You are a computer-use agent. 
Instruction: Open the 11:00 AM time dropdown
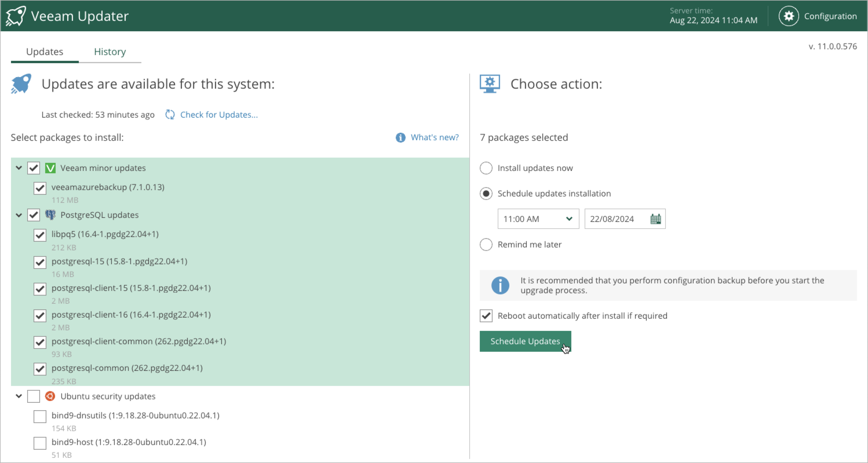pyautogui.click(x=538, y=219)
